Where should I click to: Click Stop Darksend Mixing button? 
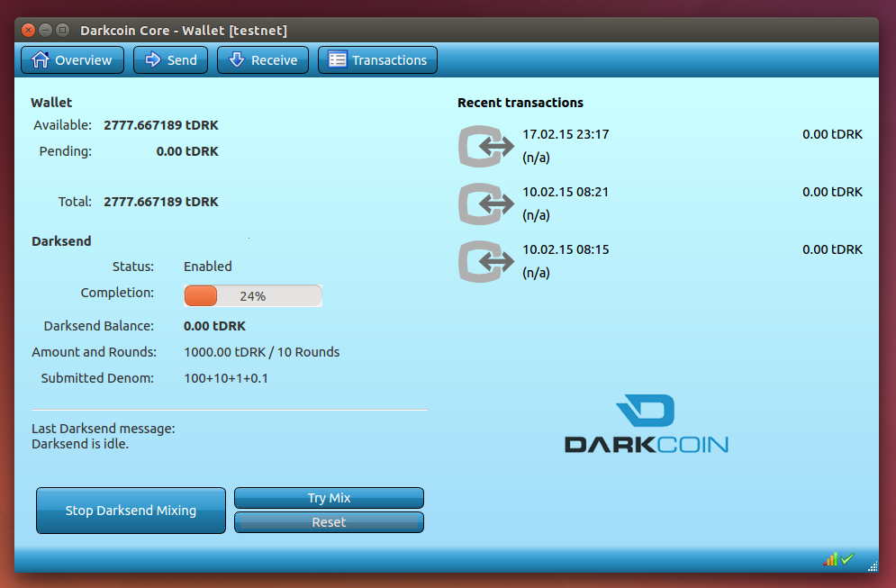pos(131,511)
